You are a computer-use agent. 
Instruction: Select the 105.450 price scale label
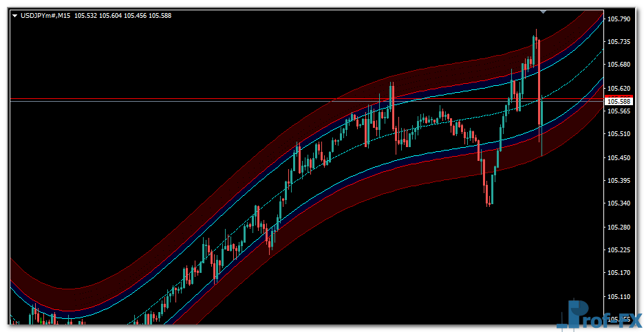click(x=619, y=157)
